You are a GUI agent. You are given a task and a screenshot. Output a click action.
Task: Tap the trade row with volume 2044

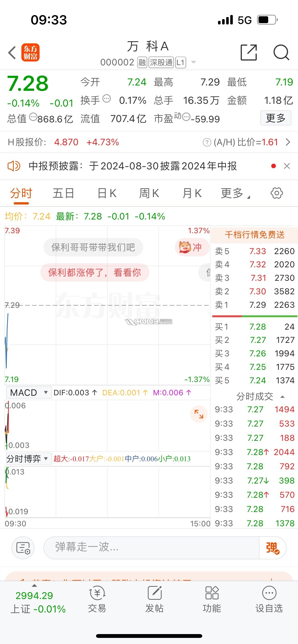point(254,452)
